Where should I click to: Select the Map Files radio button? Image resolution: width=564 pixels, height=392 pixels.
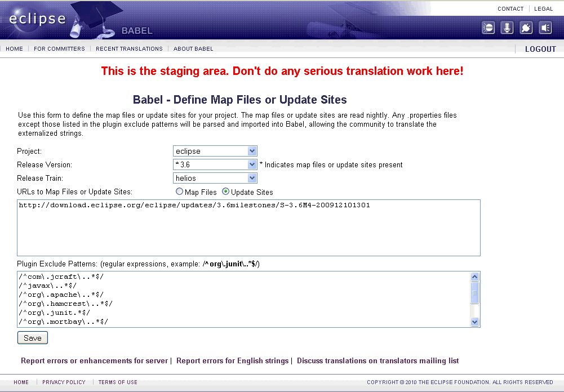tap(179, 191)
